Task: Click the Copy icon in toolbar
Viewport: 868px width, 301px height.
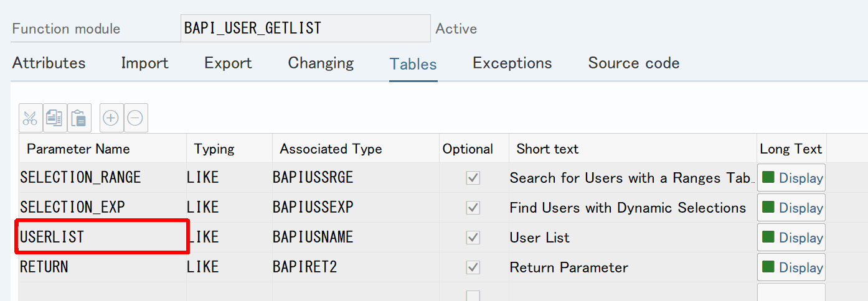Action: 55,118
